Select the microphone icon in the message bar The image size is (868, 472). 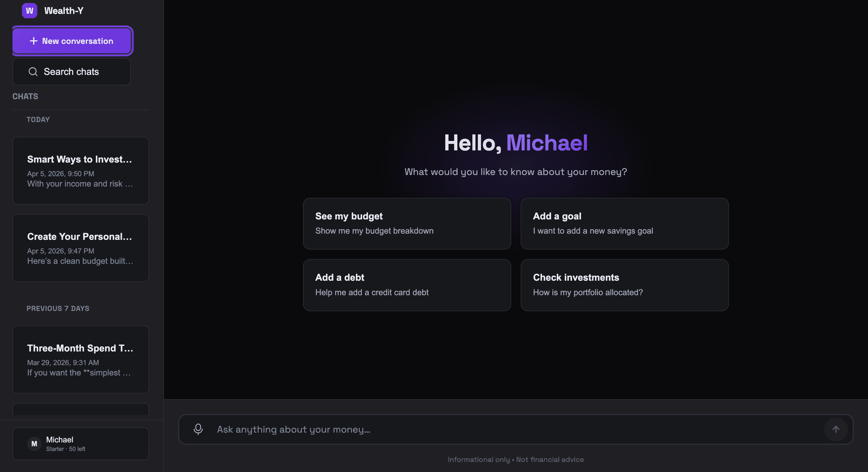pos(198,429)
